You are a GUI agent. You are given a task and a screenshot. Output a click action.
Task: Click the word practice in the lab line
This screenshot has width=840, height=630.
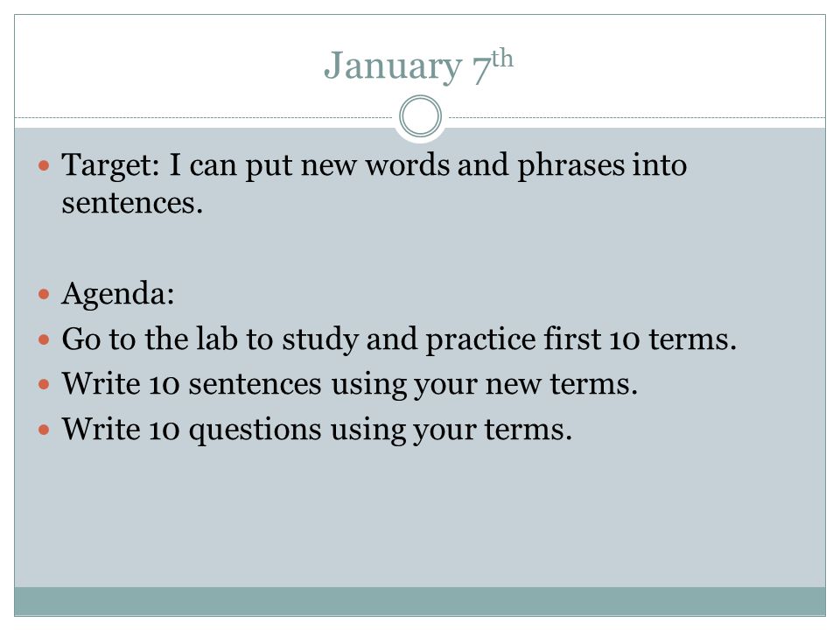(480, 340)
